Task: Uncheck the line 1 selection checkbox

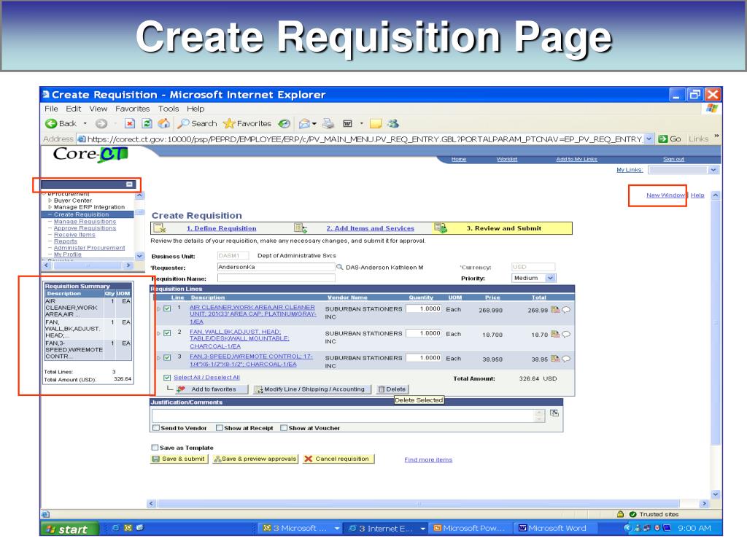Action: click(167, 308)
